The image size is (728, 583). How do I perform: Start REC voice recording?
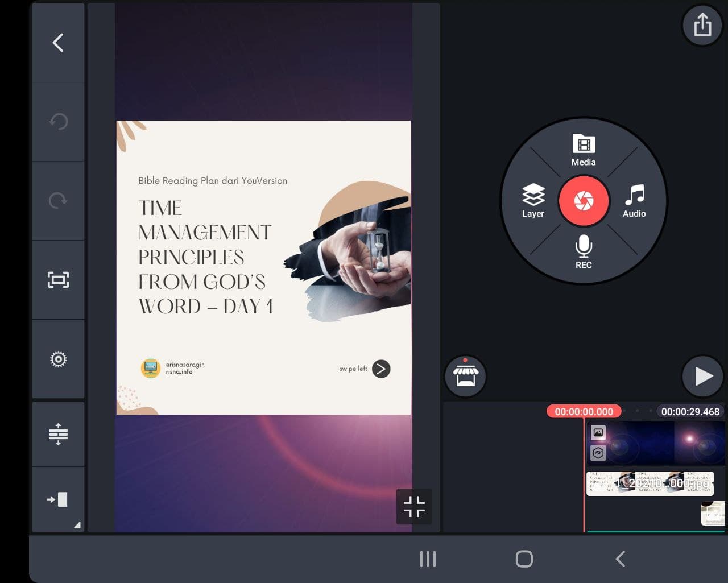tap(584, 252)
